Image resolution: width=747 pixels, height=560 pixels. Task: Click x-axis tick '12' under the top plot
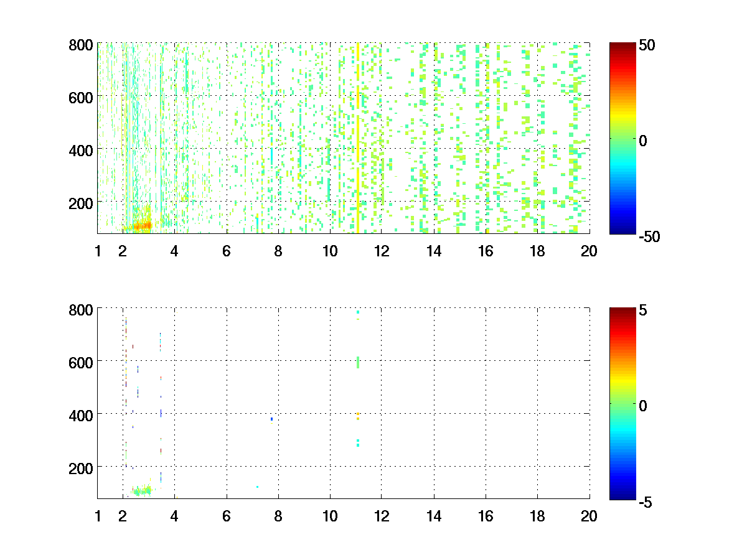[382, 251]
